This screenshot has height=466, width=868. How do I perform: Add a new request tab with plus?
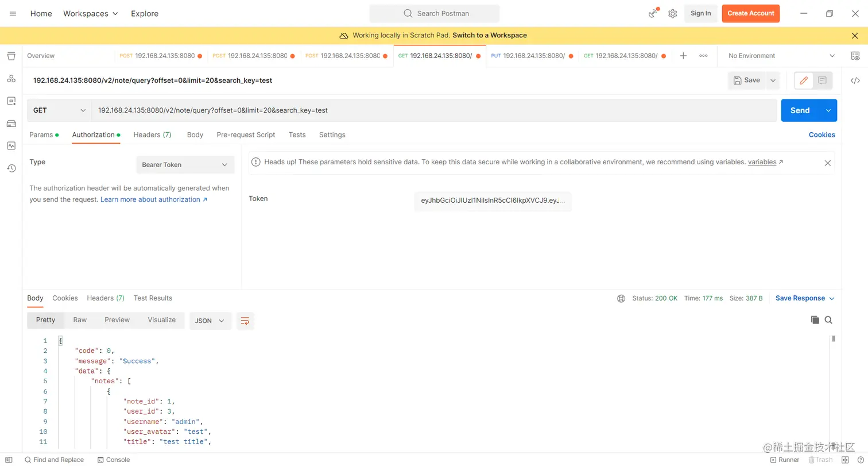(x=683, y=56)
